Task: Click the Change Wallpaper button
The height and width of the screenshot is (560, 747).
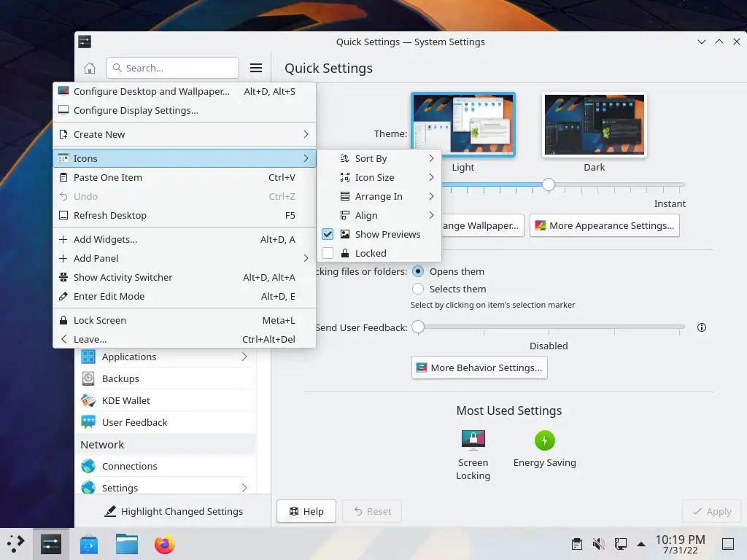Action: [483, 226]
